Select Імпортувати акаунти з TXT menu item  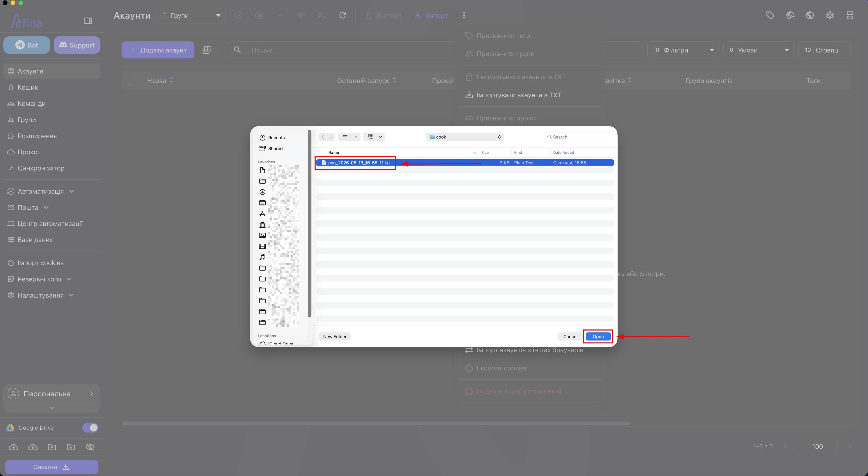[530, 95]
